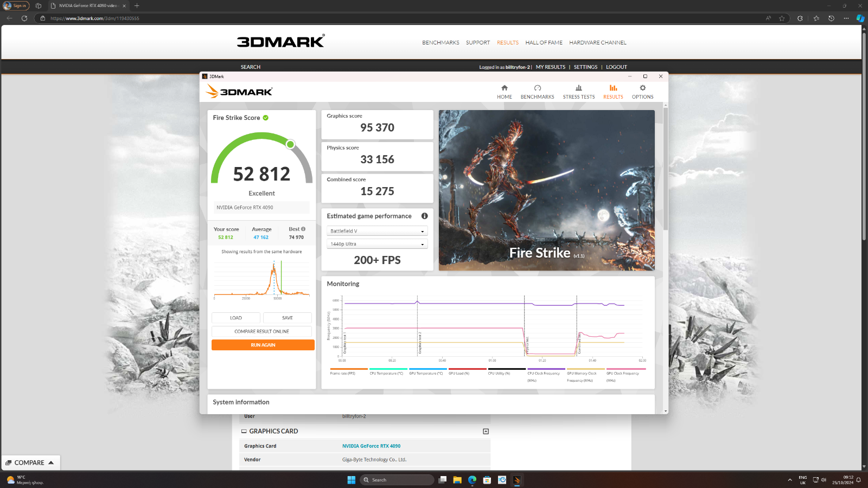
Task: Open MY RESULTS link on website
Action: (551, 67)
